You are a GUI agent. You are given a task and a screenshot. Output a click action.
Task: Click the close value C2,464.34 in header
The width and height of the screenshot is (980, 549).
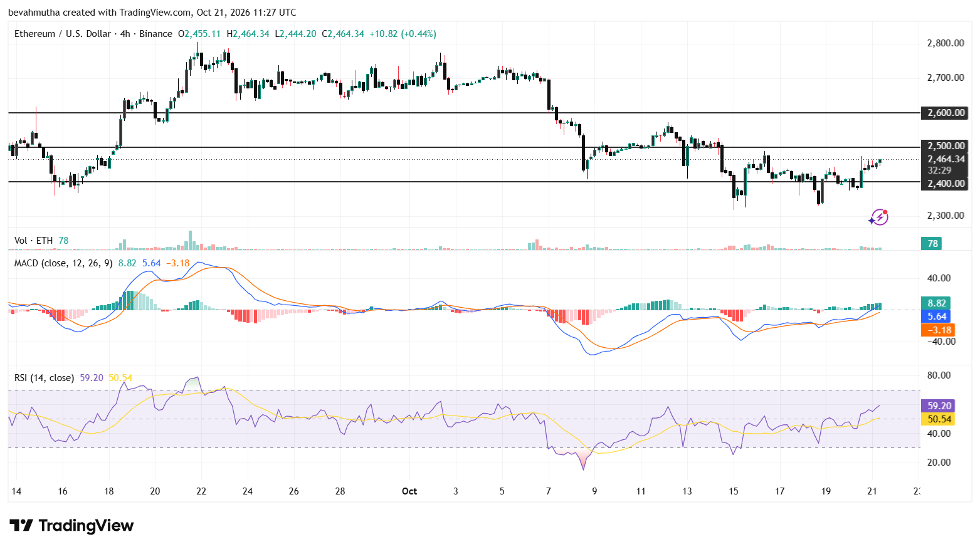coord(343,34)
